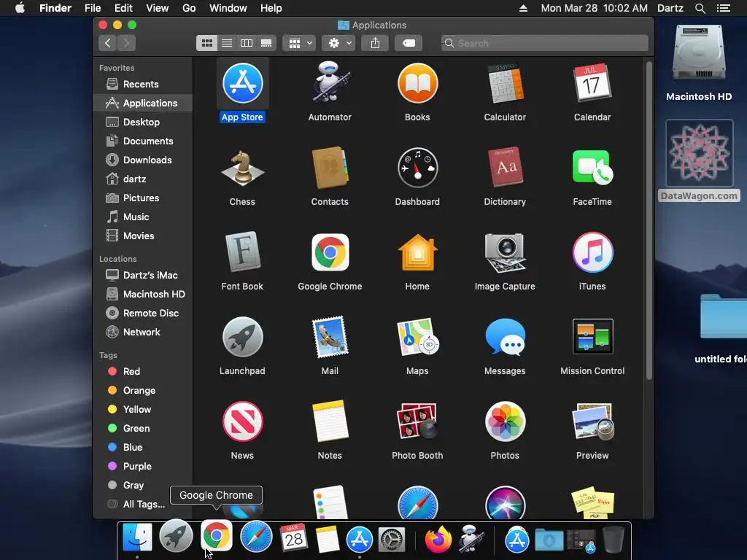Open the Edit menu
This screenshot has width=747, height=560.
pos(123,8)
